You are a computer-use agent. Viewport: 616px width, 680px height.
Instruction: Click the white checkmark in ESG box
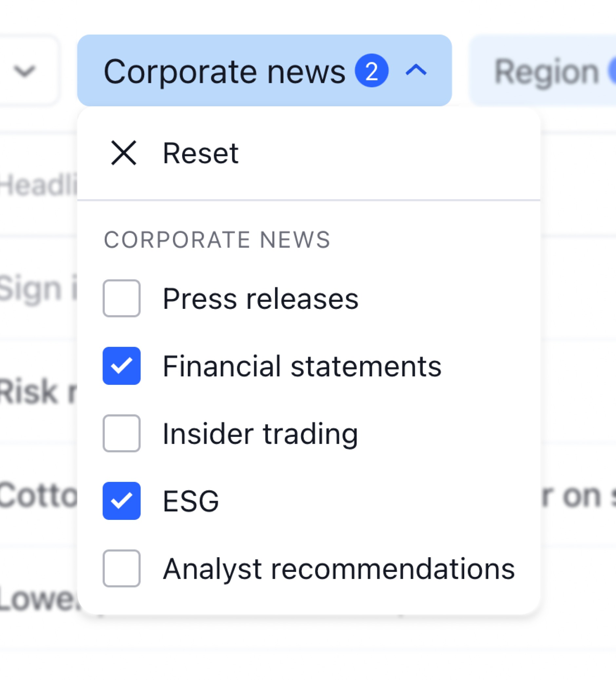click(122, 501)
